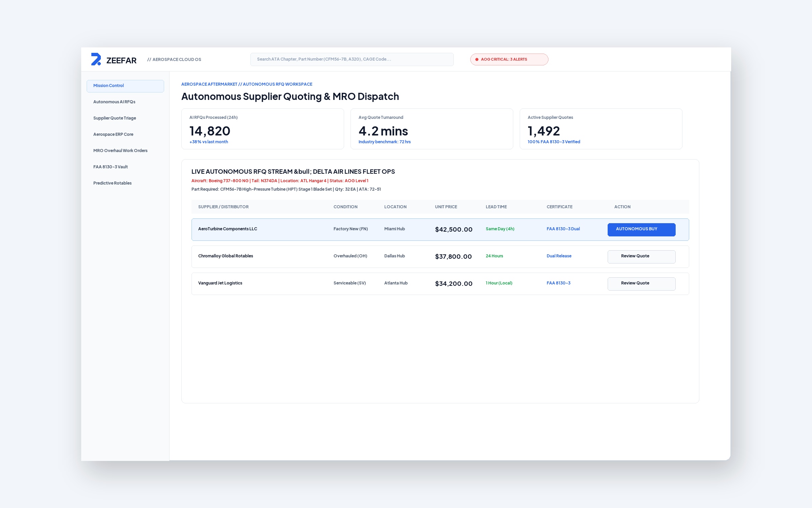Click the red aircraft AOG status line
The height and width of the screenshot is (508, 812).
(280, 181)
